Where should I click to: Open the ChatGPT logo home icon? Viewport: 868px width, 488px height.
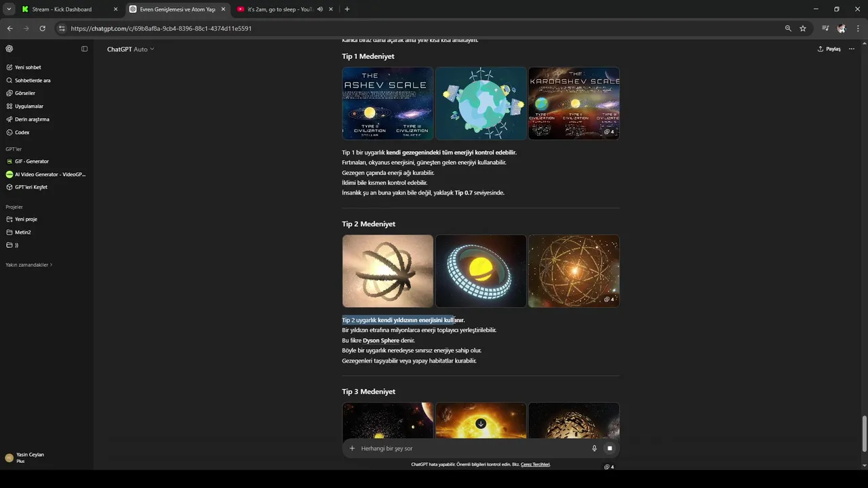[9, 49]
